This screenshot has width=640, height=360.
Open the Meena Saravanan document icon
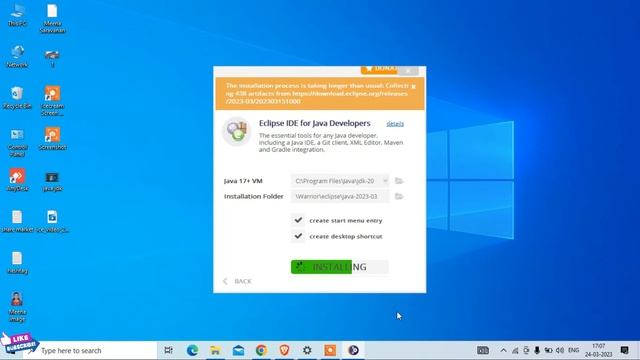tap(52, 18)
